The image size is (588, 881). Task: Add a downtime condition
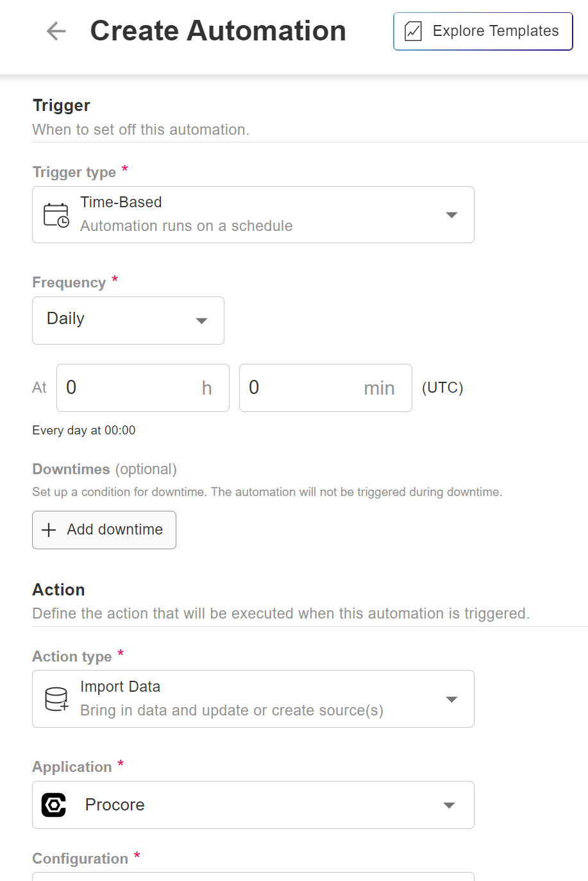click(x=104, y=530)
